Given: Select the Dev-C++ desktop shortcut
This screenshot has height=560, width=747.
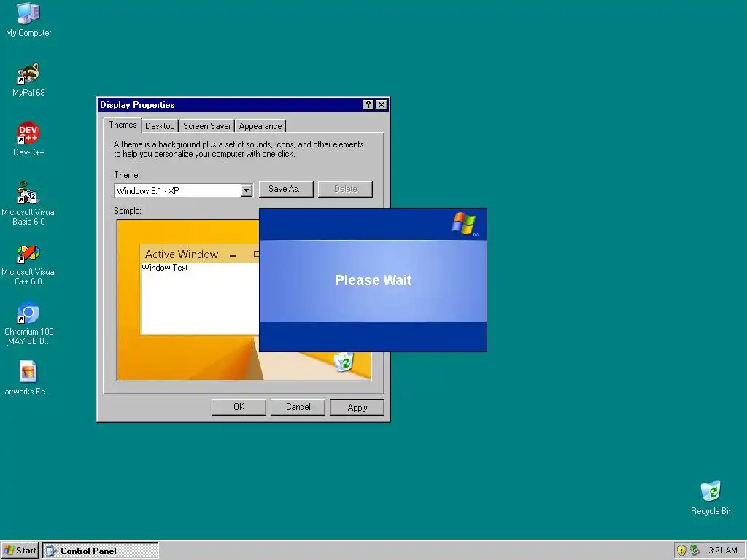Looking at the screenshot, I should 28,139.
